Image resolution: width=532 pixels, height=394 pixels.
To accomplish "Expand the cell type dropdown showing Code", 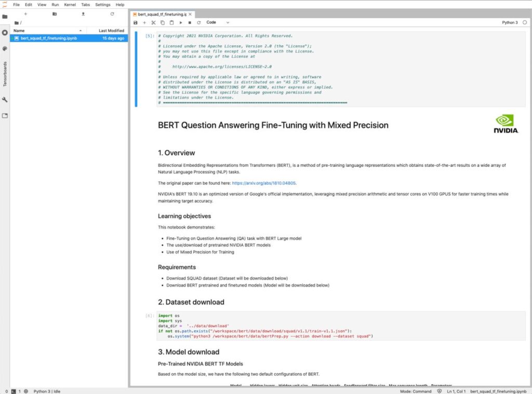I will [x=217, y=23].
